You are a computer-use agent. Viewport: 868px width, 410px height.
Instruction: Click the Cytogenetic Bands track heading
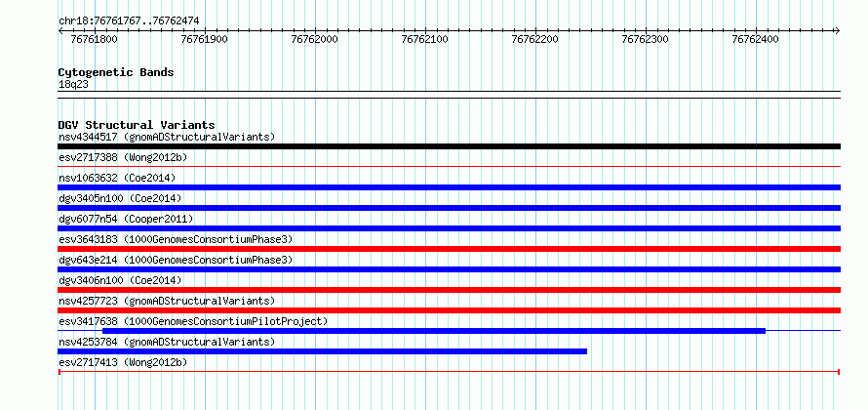pos(116,72)
